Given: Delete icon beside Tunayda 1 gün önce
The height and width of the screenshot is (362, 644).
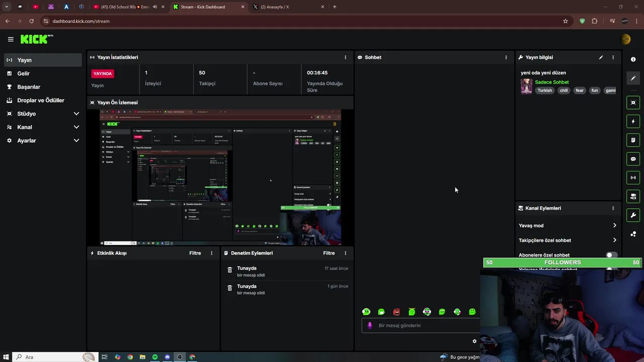Looking at the screenshot, I should (x=230, y=288).
